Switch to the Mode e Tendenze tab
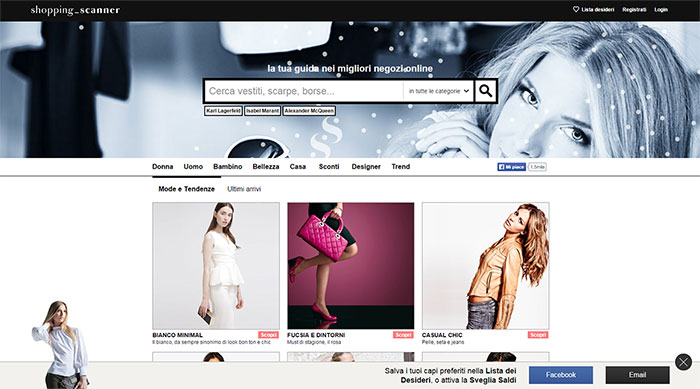Screen dimensions: 700x389 click(x=187, y=189)
